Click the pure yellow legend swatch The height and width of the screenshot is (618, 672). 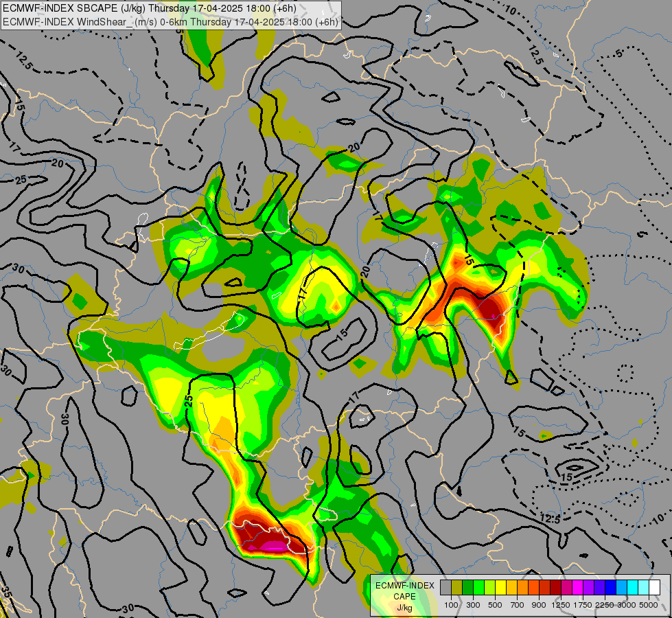point(501,588)
